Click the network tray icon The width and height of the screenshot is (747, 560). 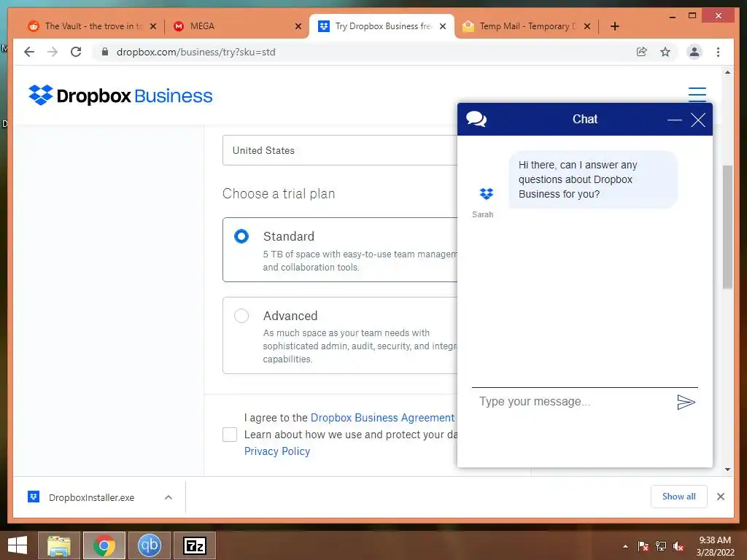660,546
